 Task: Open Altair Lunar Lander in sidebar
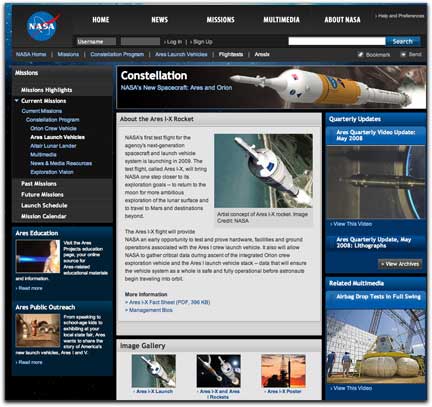pos(53,146)
